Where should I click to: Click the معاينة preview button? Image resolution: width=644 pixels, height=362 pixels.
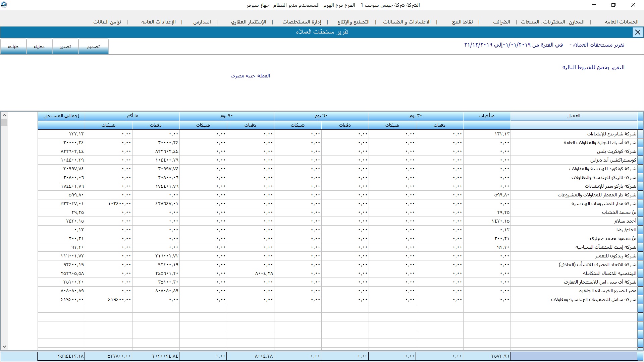(39, 47)
